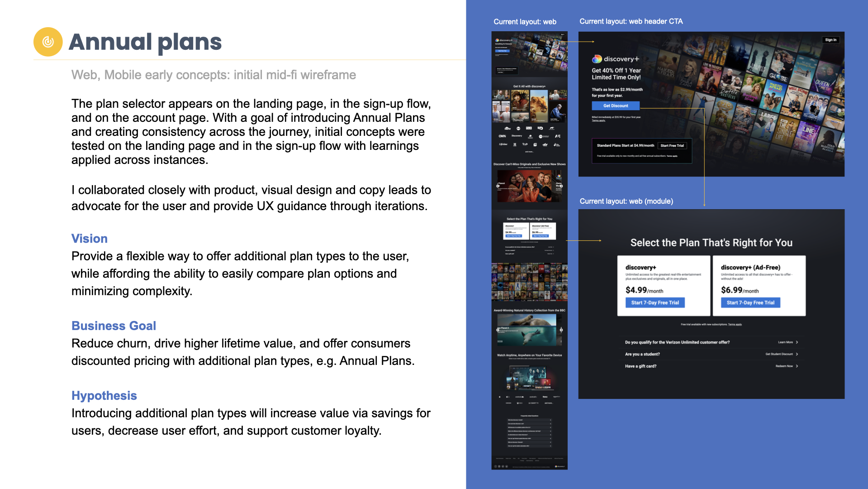Click 'Standard Plans Start at $4.99/month' text
Screen dimensions: 868x489
(x=625, y=145)
